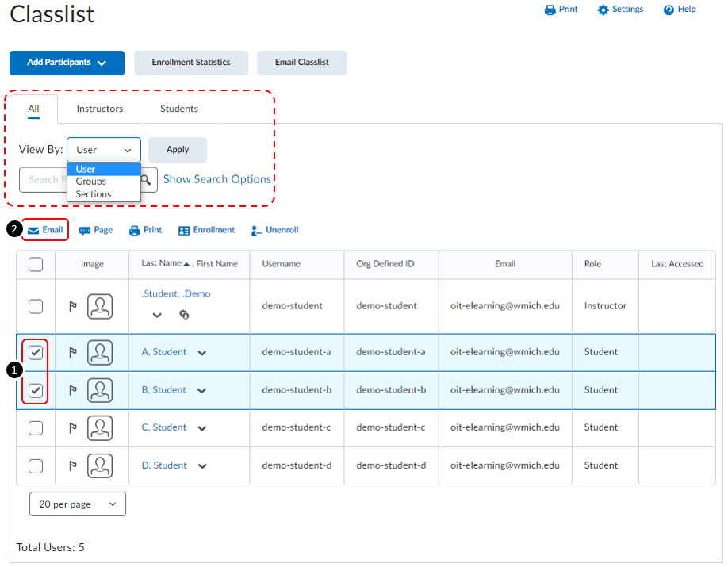The width and height of the screenshot is (728, 567).
Task: Expand the chevron next to B, Student
Action: (202, 391)
